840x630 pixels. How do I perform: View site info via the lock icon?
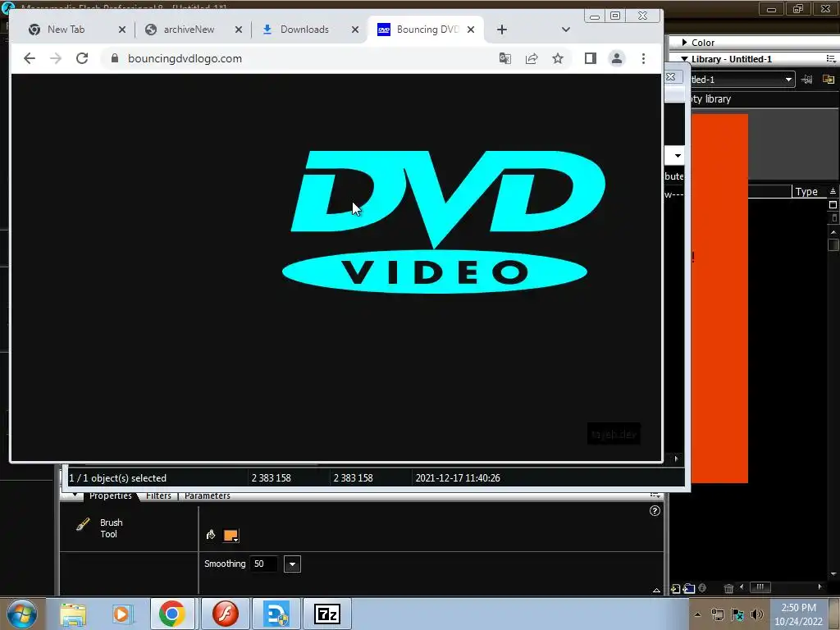tap(114, 58)
